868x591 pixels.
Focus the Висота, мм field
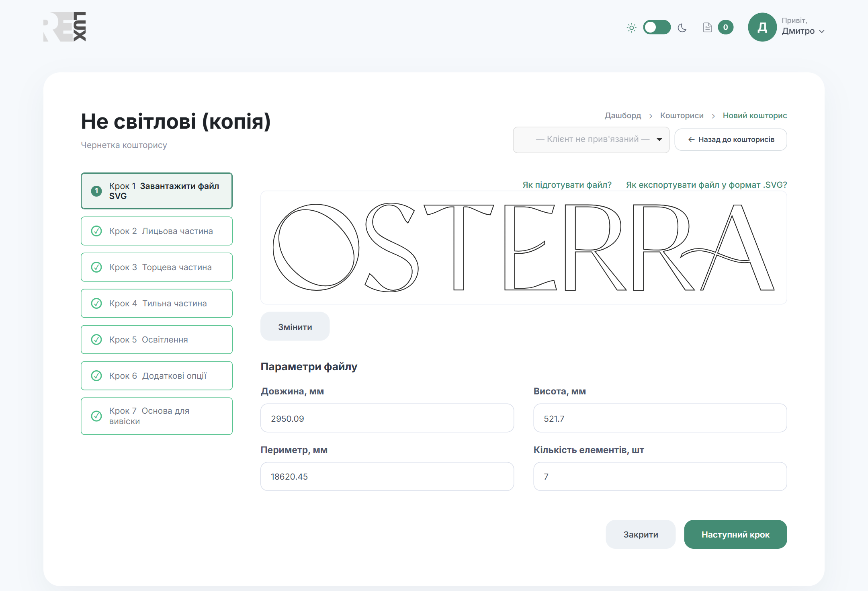coord(660,418)
